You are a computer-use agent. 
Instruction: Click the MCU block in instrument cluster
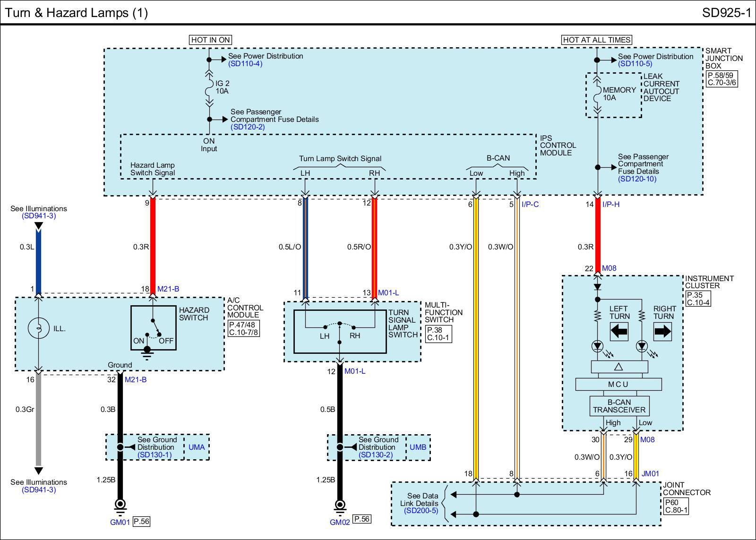pyautogui.click(x=618, y=385)
